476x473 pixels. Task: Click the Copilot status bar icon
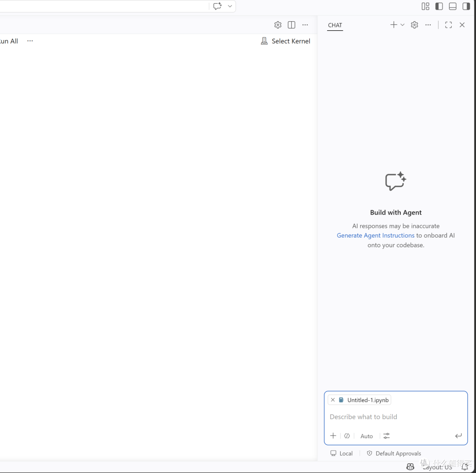(x=410, y=466)
